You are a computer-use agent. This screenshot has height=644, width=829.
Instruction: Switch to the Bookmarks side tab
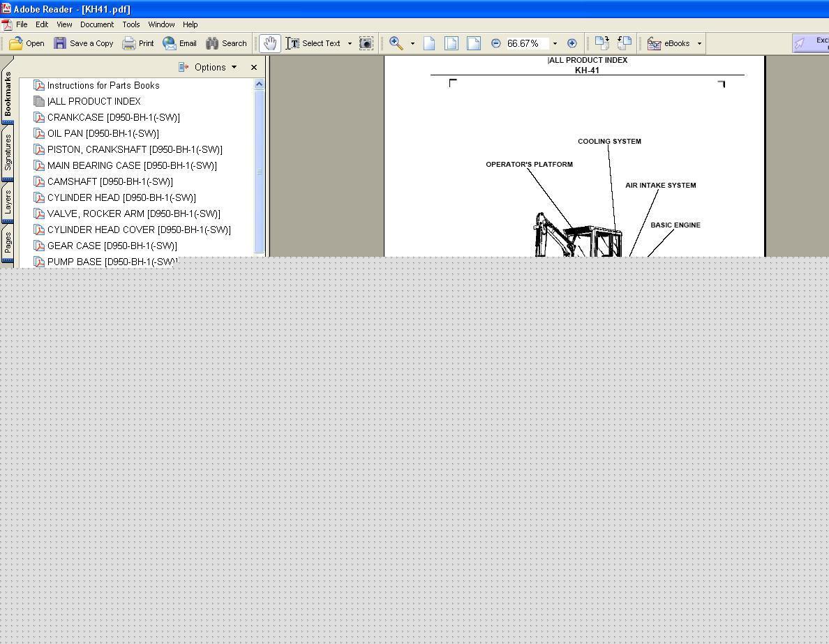[8, 94]
